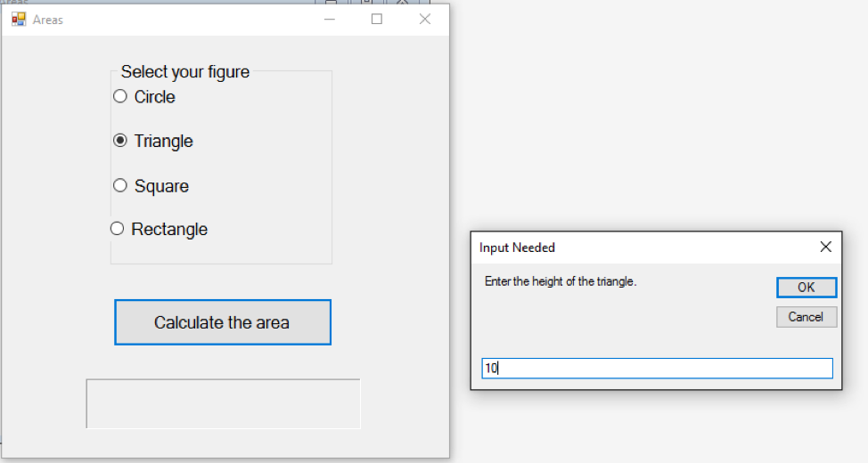The width and height of the screenshot is (868, 463).
Task: Close the Input Needed dialog with X
Action: pos(825,247)
